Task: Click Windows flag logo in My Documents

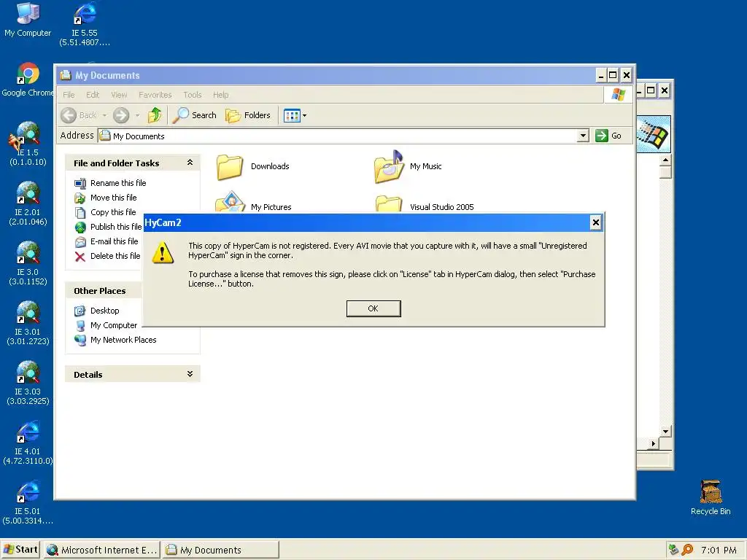Action: (x=618, y=94)
